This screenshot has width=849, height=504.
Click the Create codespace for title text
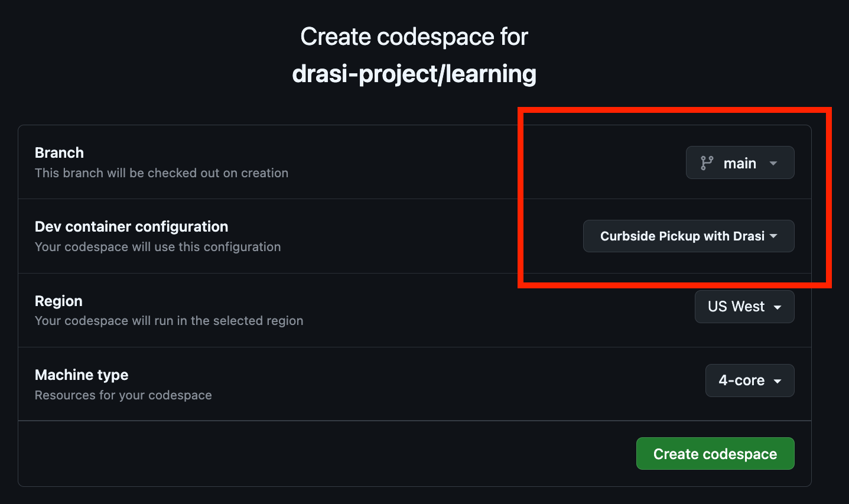[x=414, y=36]
